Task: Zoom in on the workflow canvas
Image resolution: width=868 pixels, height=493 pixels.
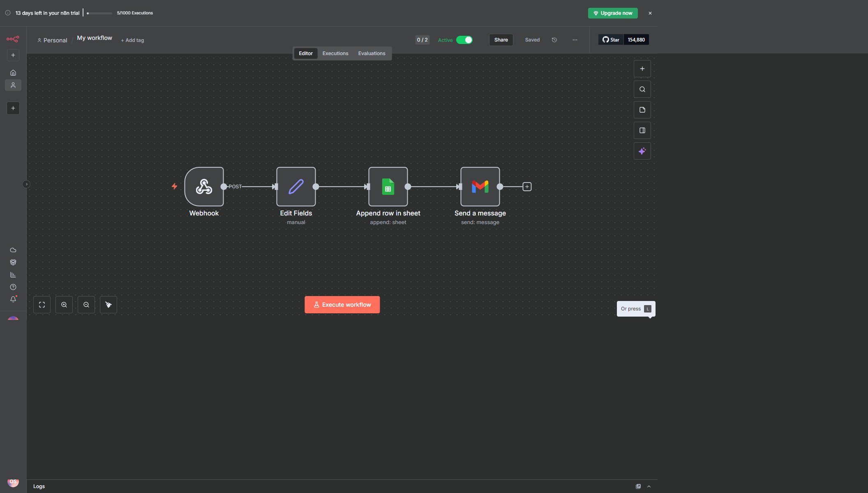Action: [64, 305]
